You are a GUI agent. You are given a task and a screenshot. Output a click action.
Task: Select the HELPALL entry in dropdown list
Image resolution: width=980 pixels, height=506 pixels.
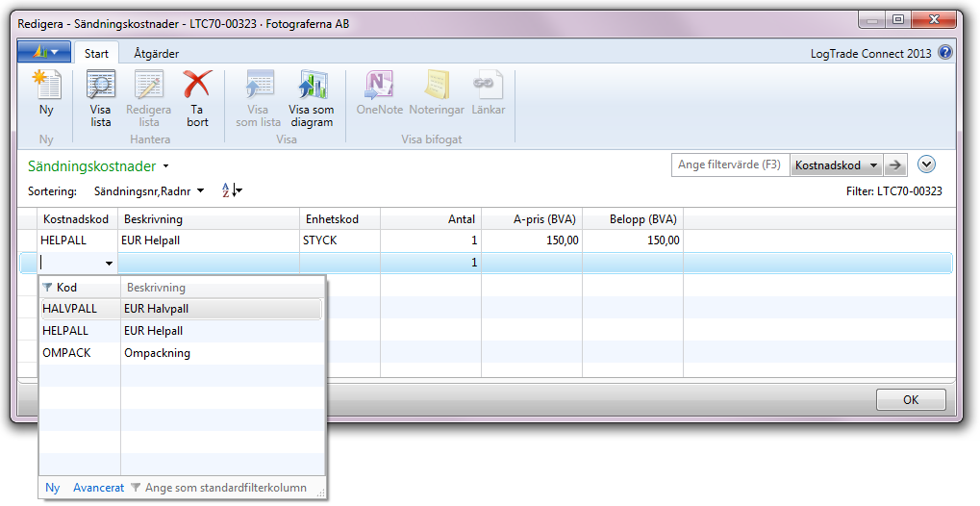tap(65, 331)
